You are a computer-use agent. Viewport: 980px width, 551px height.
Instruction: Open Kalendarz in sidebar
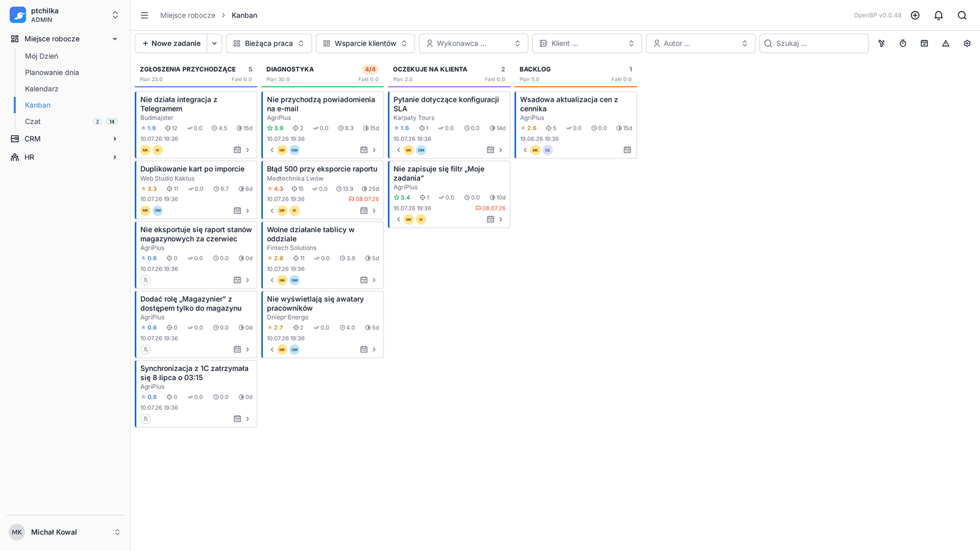click(x=42, y=89)
